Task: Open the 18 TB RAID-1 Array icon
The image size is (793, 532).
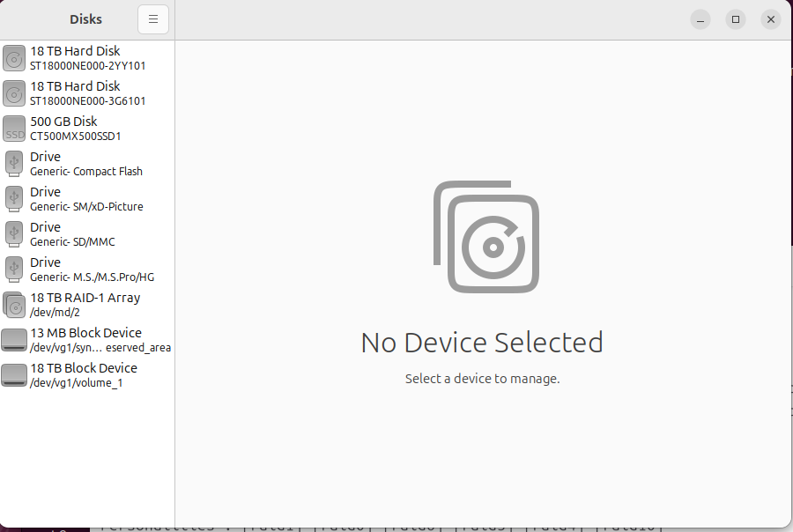Action: coord(14,305)
